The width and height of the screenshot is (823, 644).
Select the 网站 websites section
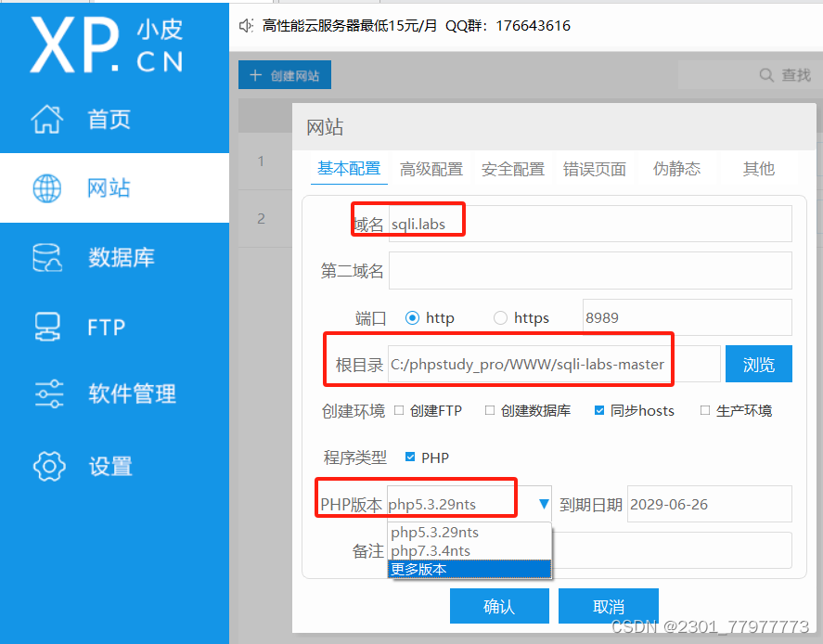pos(111,188)
